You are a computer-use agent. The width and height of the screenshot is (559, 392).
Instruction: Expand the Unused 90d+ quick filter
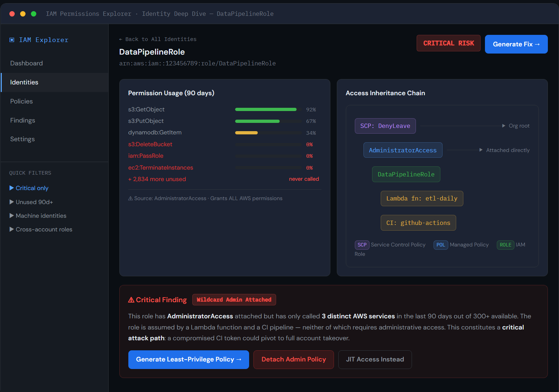[12, 202]
